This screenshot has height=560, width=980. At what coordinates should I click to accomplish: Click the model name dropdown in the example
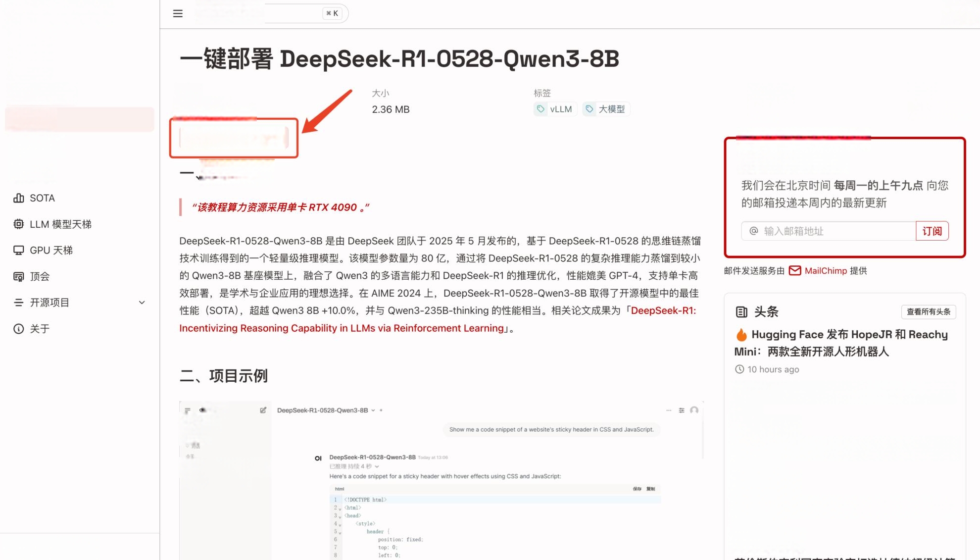(x=326, y=410)
